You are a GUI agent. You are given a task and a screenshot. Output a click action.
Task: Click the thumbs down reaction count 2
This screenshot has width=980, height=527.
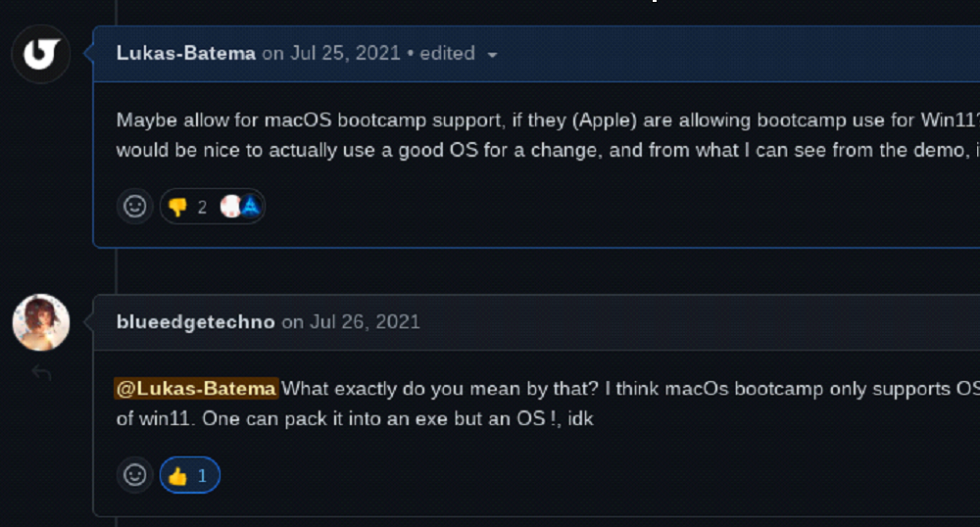[x=202, y=207]
